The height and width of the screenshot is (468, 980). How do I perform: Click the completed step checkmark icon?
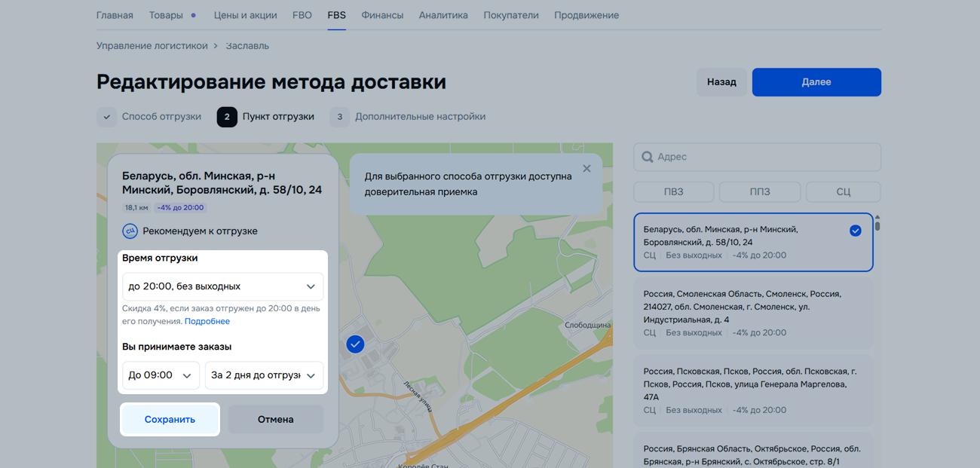107,117
